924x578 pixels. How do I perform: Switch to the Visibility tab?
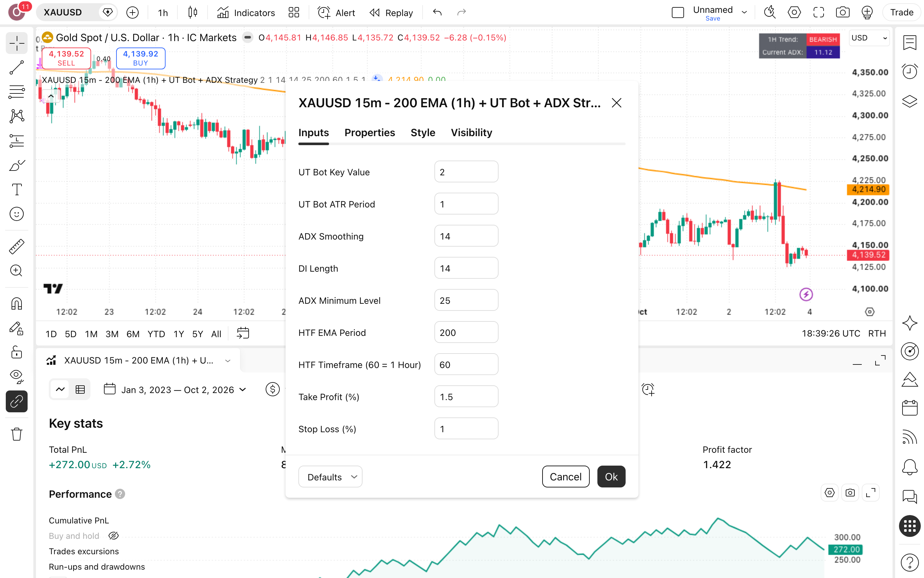(x=471, y=133)
